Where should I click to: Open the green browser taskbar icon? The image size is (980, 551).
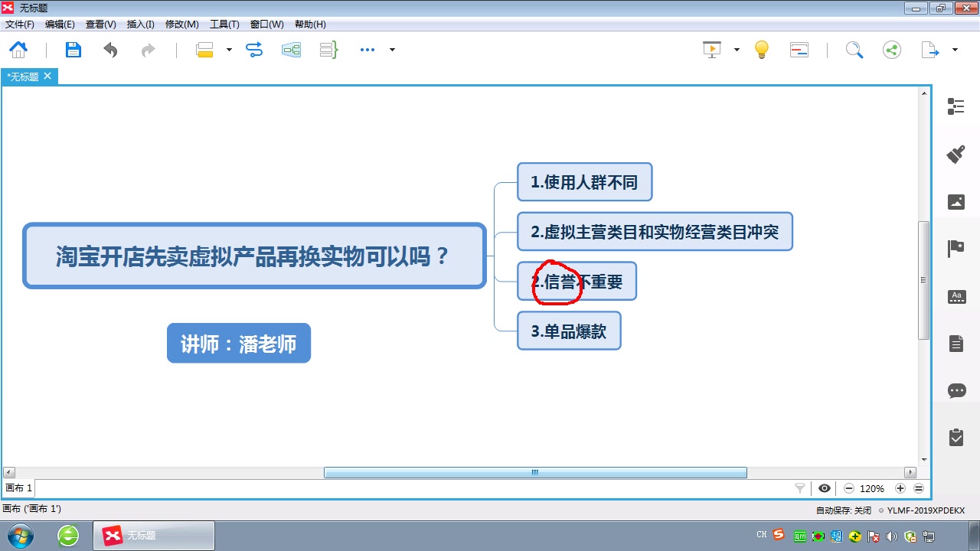68,536
